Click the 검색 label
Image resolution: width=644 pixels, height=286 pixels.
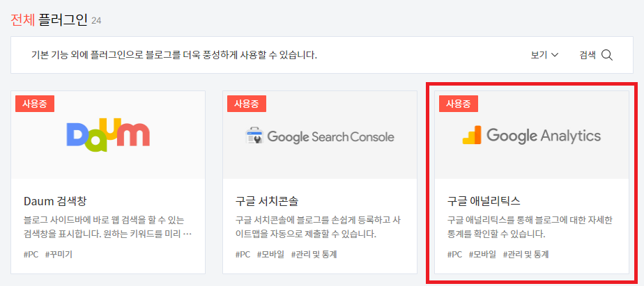pyautogui.click(x=588, y=55)
